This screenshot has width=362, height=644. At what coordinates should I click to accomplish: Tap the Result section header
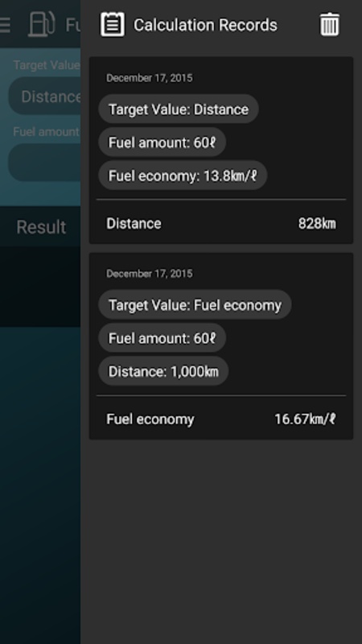[41, 227]
